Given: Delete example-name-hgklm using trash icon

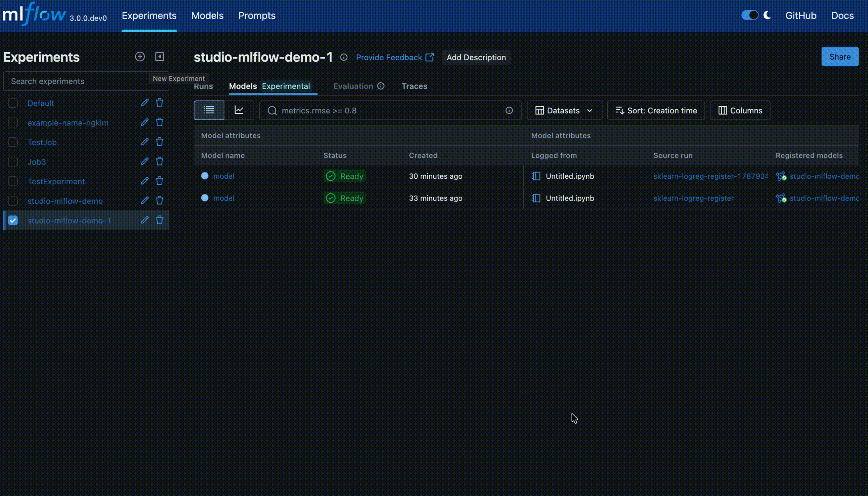Looking at the screenshot, I should click(x=159, y=122).
